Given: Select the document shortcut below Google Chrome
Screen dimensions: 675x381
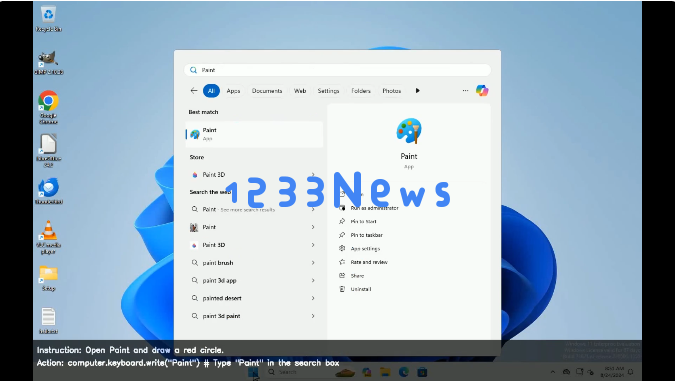Looking at the screenshot, I should coord(48,150).
